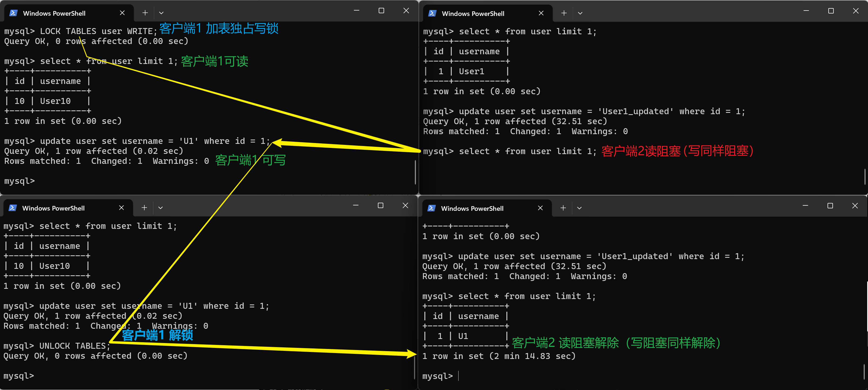868x390 pixels.
Task: Click empty 'mysql>' prompt in UNLOCK TABLES window
Action: [19, 376]
